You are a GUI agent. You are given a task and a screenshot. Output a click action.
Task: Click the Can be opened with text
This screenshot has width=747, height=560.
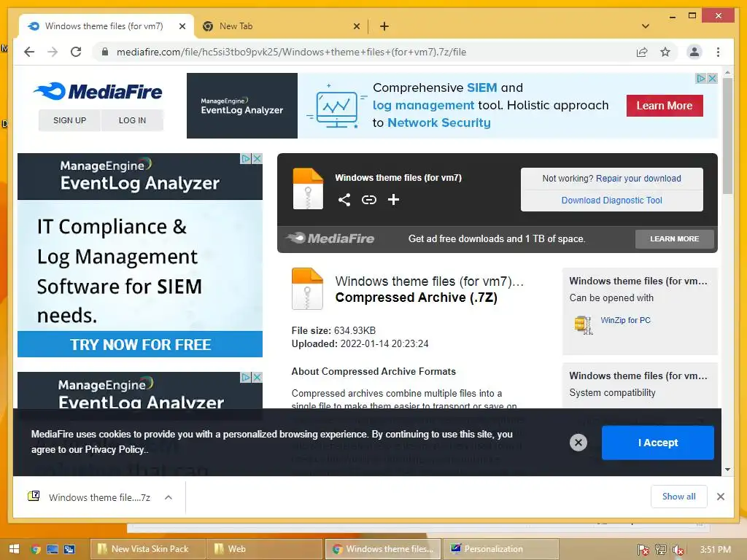[611, 298]
